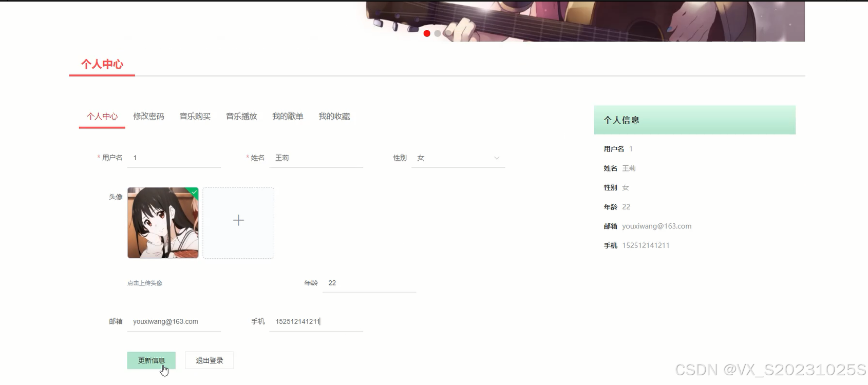Click the plus icon to upload avatar
This screenshot has width=868, height=385.
click(238, 221)
